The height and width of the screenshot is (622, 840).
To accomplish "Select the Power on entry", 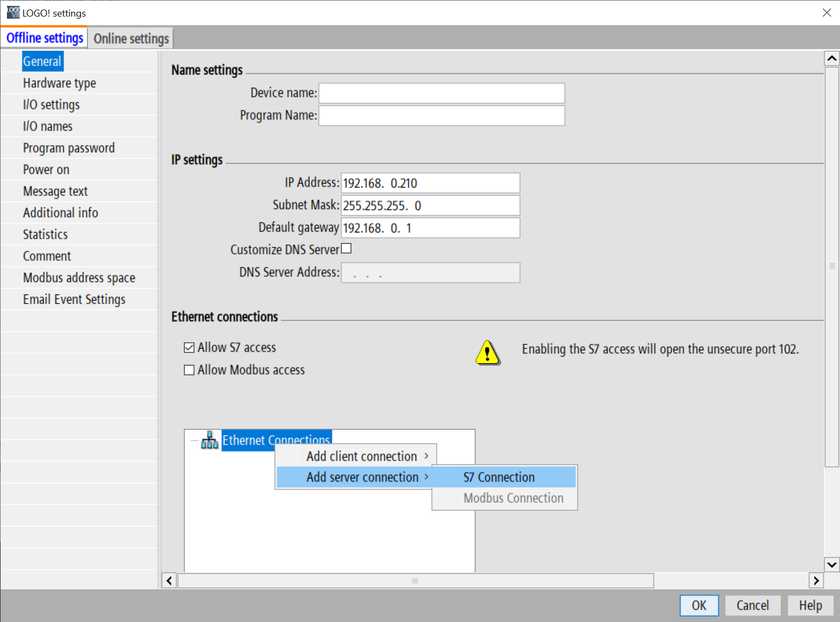I will [x=46, y=170].
